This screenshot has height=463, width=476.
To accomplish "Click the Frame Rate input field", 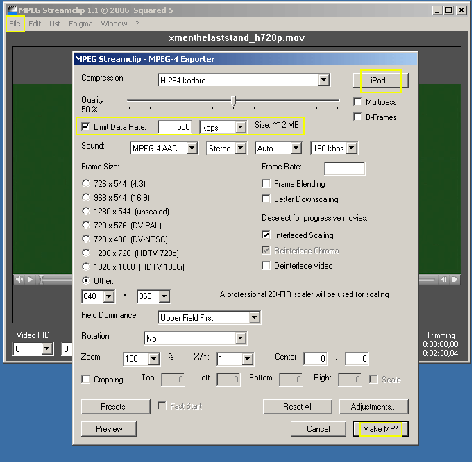I will (x=344, y=169).
